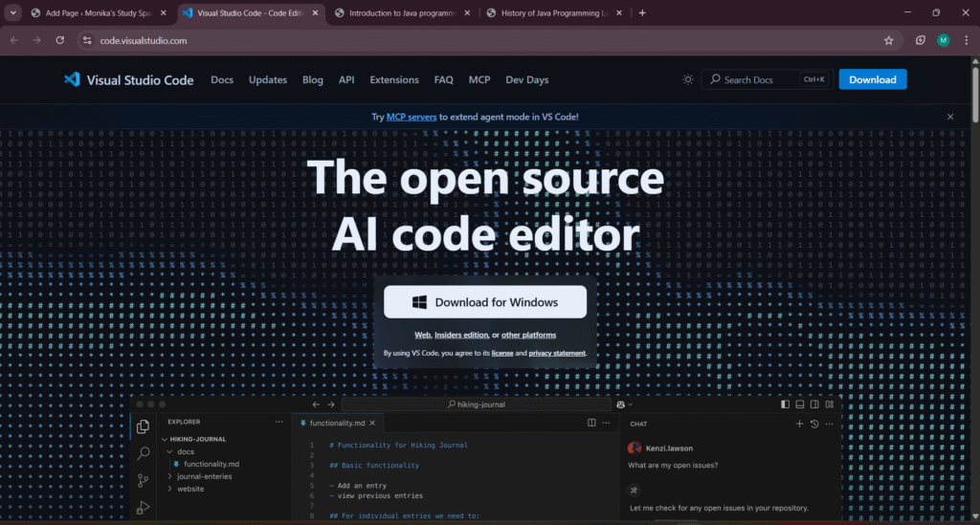The height and width of the screenshot is (525, 980).
Task: Select the functionality.md editor tab
Action: [x=337, y=424]
